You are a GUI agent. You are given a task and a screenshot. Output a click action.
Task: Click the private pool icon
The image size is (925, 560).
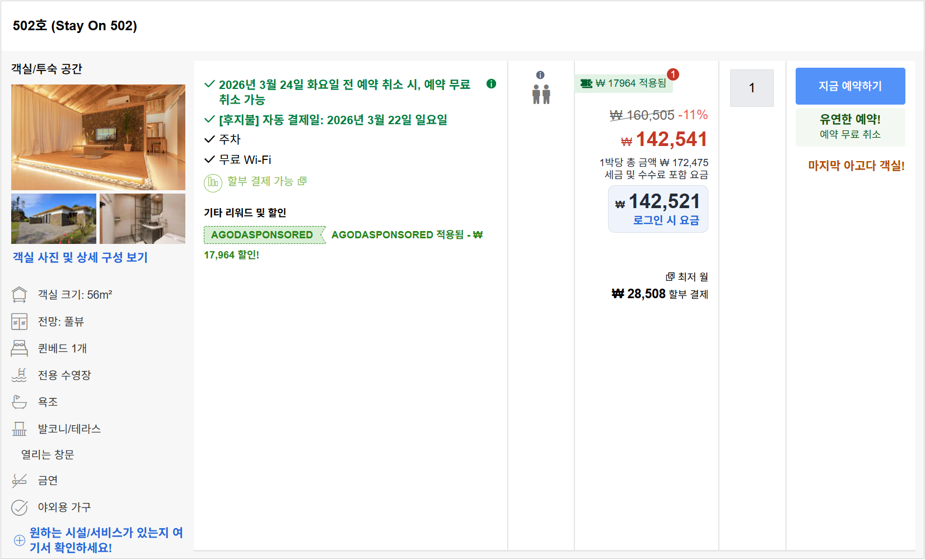[x=20, y=375]
